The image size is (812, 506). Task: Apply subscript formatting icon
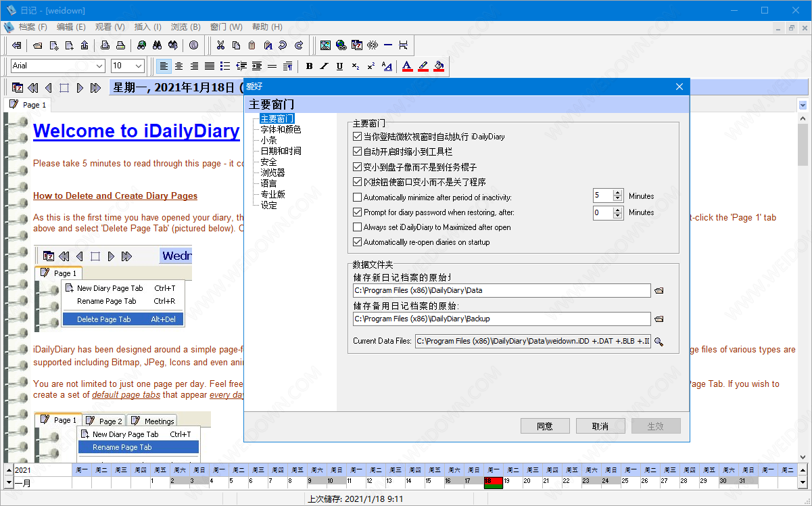tap(355, 66)
